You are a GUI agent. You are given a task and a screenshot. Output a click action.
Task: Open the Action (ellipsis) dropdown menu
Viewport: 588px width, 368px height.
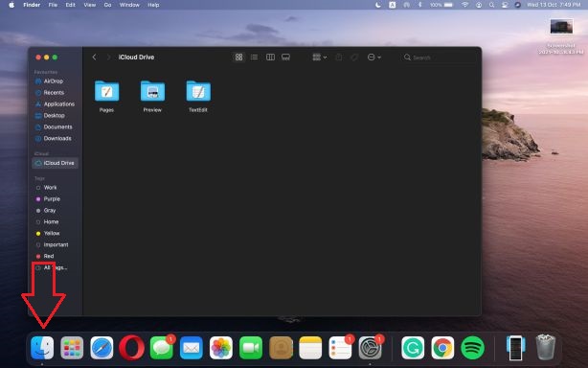coord(373,57)
